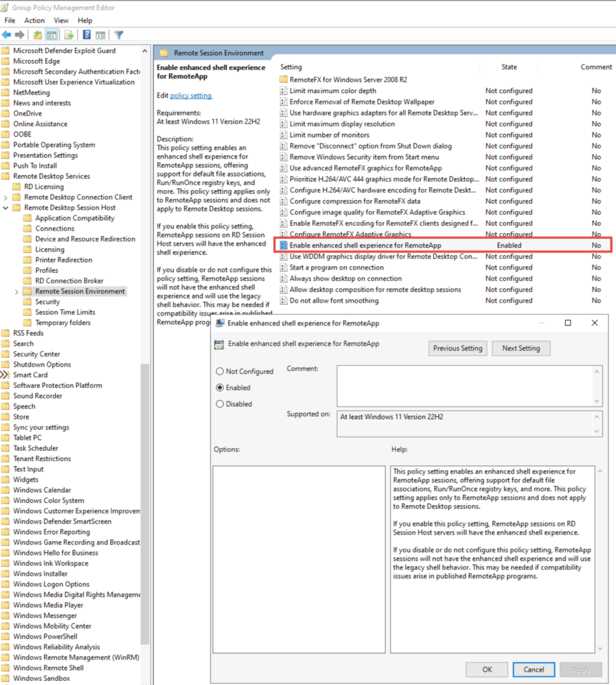The width and height of the screenshot is (616, 685).
Task: Open Help via the toolbar question-mark icon
Action: [87, 35]
